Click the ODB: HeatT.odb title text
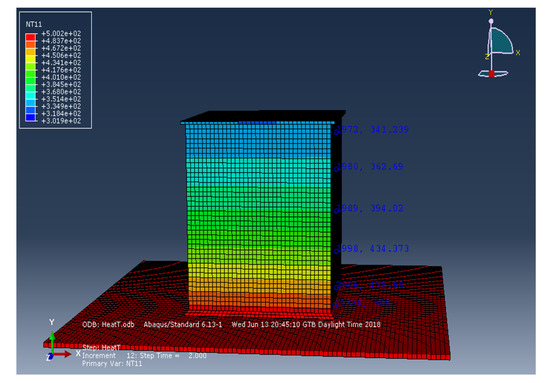Image resolution: width=550 pixels, height=383 pixels. click(x=108, y=324)
